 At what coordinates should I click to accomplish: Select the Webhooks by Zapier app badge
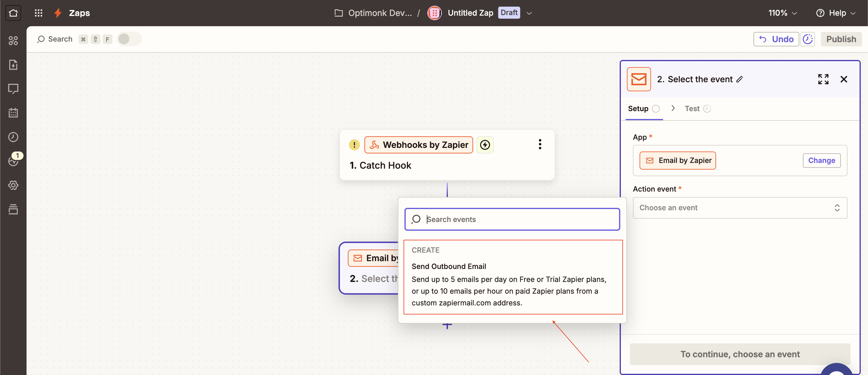click(419, 145)
